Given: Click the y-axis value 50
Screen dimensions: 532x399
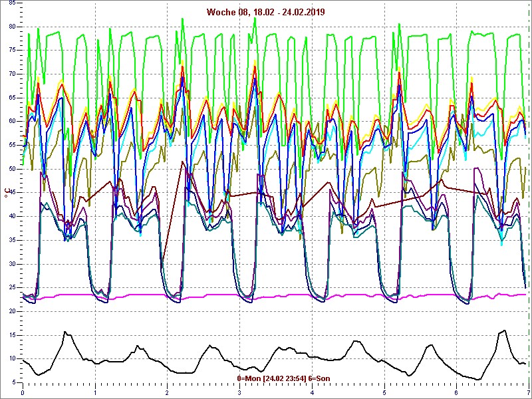Looking at the screenshot, I should pos(11,169).
